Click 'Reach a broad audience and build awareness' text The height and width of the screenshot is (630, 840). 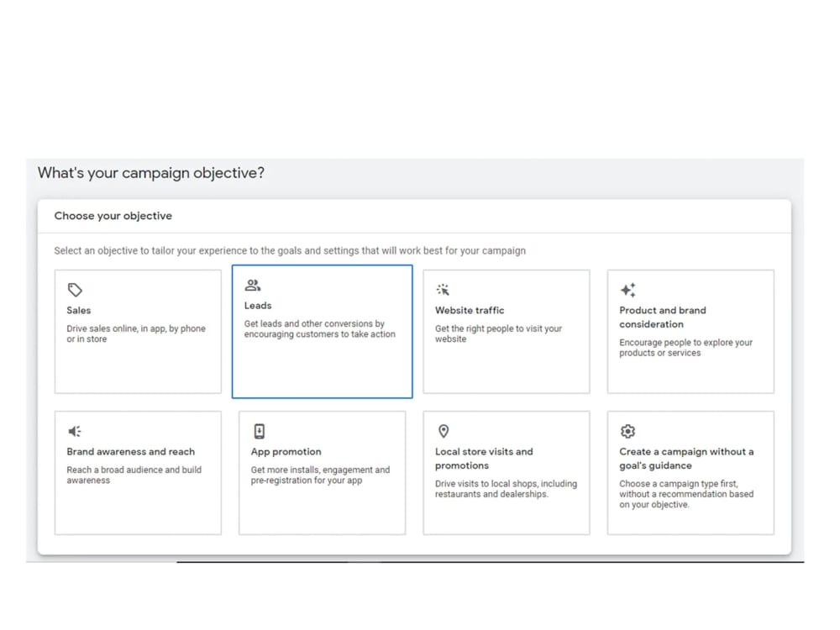[134, 475]
